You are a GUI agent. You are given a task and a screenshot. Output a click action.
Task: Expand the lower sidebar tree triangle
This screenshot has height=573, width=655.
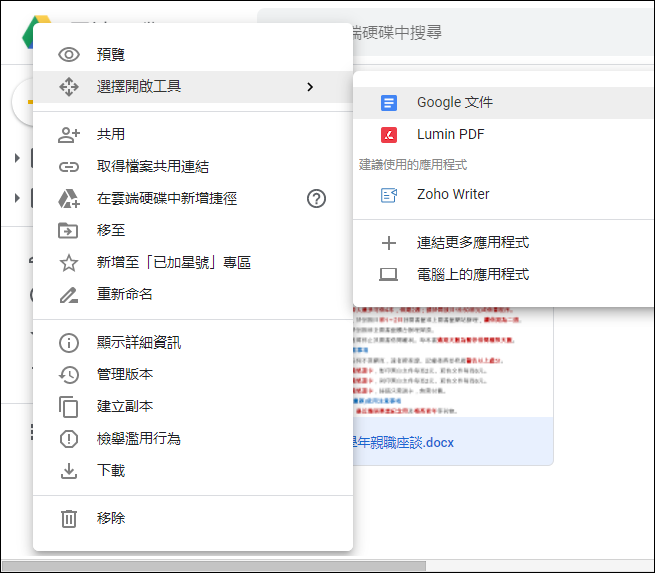coord(17,198)
